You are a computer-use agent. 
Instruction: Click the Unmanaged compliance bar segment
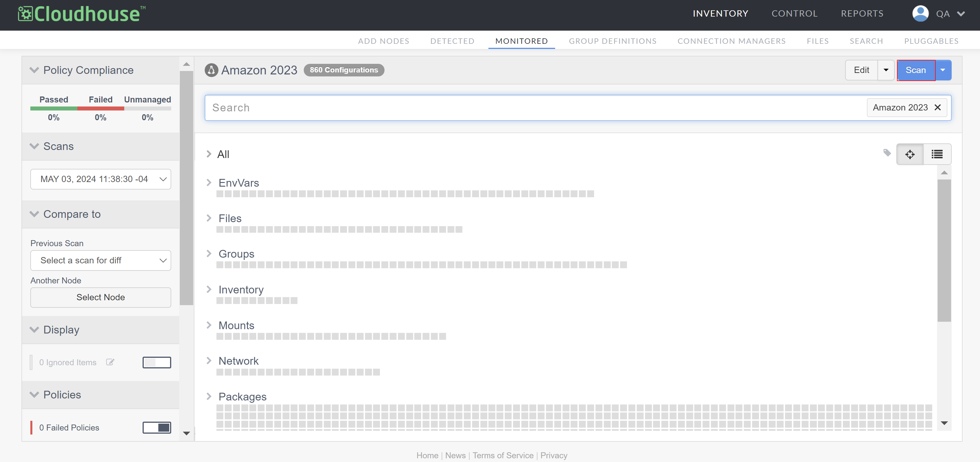pos(148,109)
